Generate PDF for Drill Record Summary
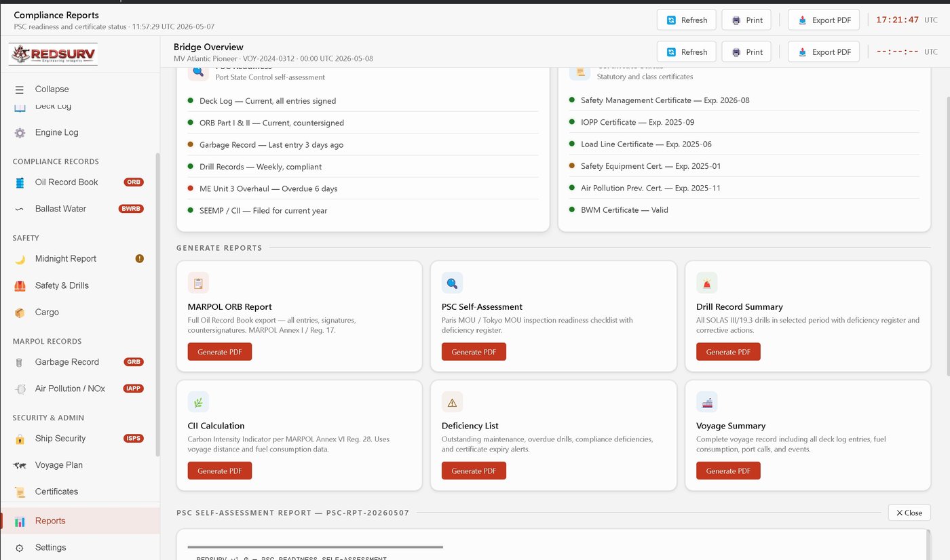 pyautogui.click(x=728, y=352)
